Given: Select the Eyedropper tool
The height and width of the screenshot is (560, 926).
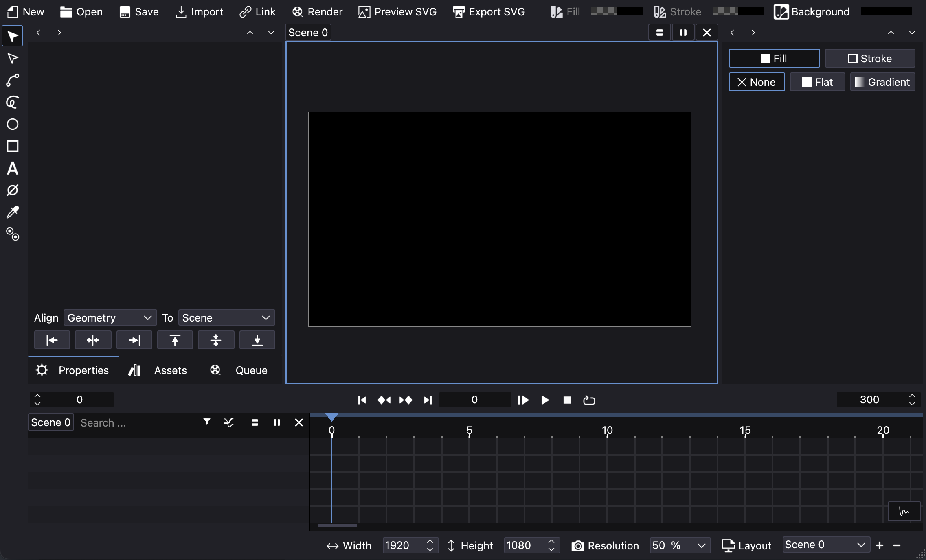Looking at the screenshot, I should click(12, 212).
